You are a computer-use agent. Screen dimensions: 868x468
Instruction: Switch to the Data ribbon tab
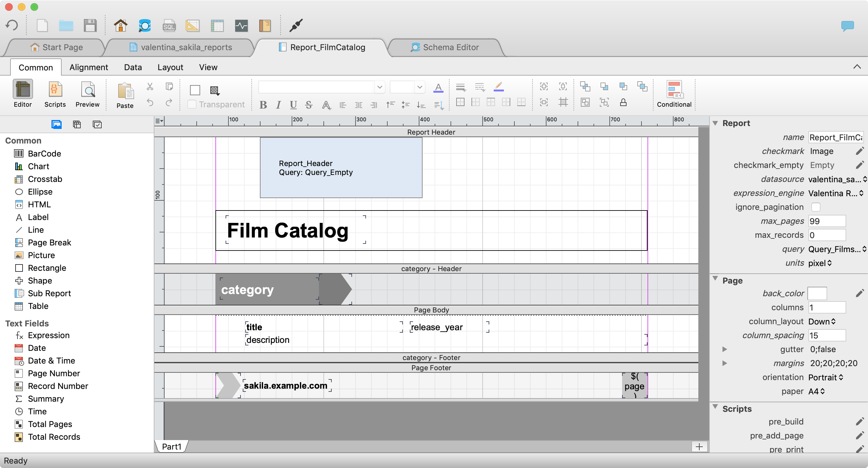133,67
